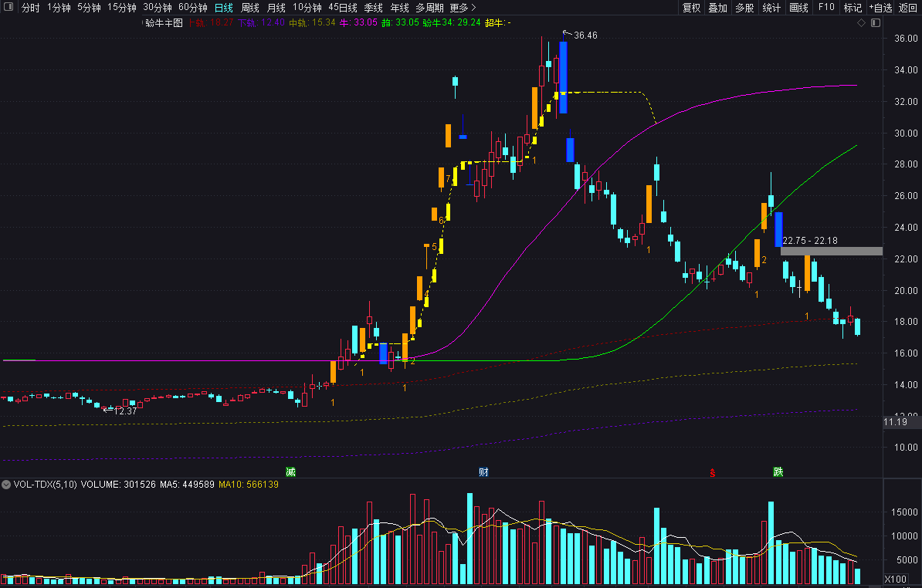The height and width of the screenshot is (588, 922).
Task: Select the 日线 daily chart tab
Action: tap(223, 8)
